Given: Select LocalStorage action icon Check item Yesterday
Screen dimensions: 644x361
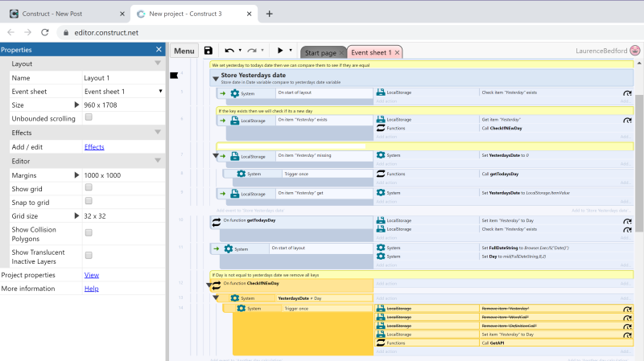Looking at the screenshot, I should click(x=381, y=92).
